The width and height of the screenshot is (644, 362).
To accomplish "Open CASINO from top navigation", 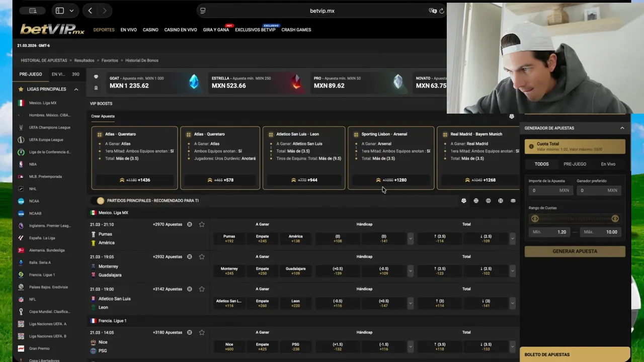I will (150, 30).
